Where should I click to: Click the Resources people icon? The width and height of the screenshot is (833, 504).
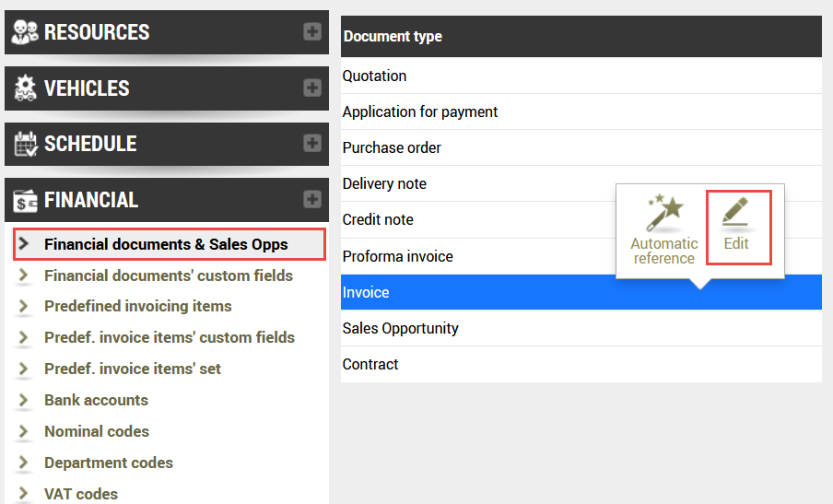[25, 32]
